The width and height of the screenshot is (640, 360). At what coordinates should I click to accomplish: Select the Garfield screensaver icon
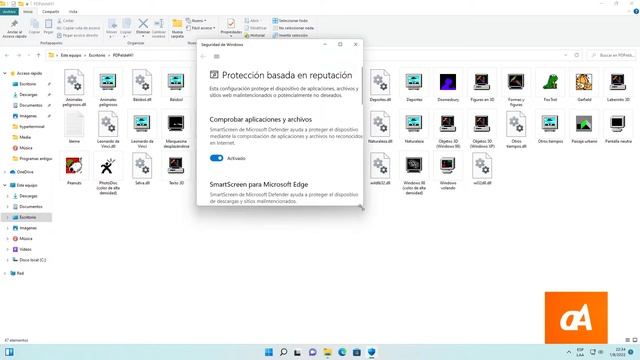coord(584,82)
